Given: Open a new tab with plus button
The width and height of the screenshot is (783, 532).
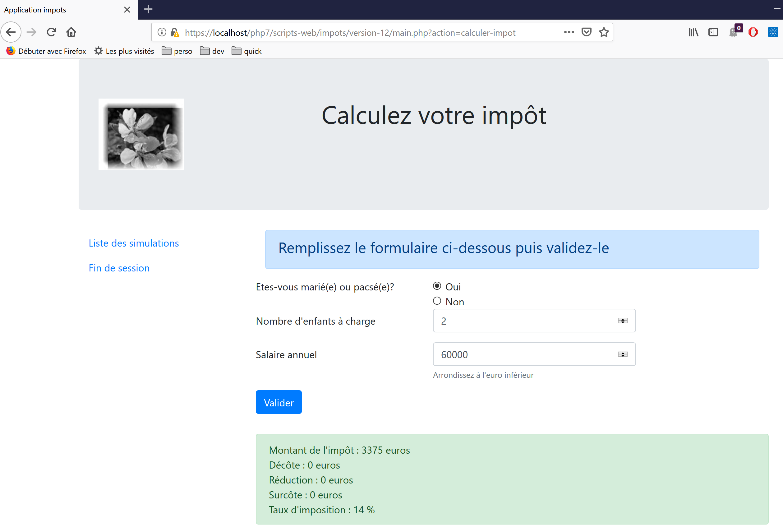Looking at the screenshot, I should click(x=148, y=9).
